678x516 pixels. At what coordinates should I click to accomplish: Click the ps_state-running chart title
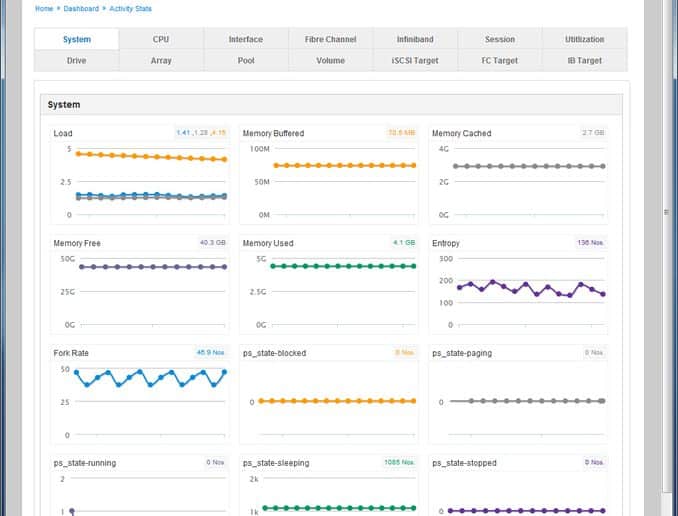click(85, 463)
